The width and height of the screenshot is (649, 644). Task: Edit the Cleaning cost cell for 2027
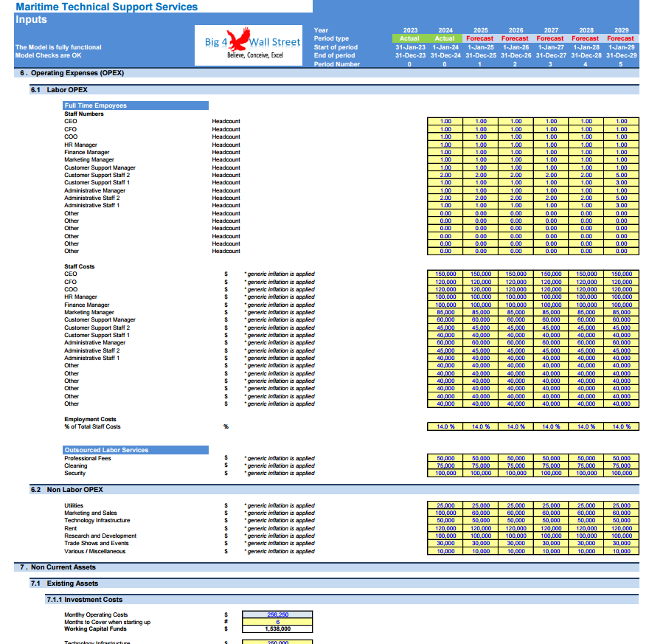pos(549,465)
